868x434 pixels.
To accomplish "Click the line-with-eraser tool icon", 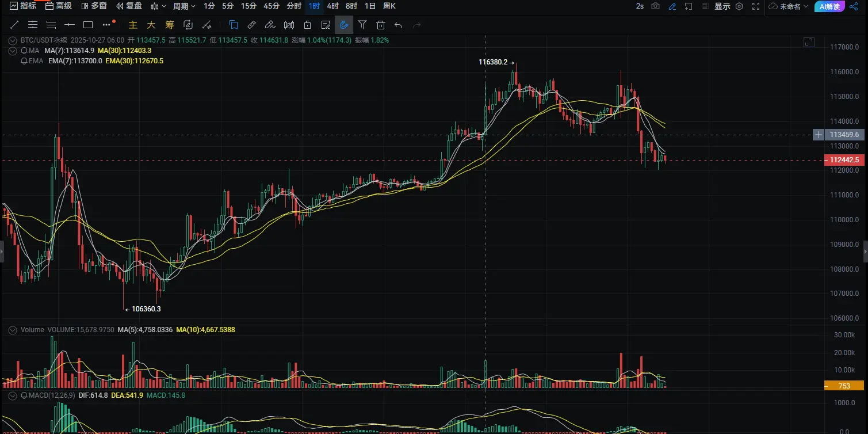I will (x=207, y=25).
